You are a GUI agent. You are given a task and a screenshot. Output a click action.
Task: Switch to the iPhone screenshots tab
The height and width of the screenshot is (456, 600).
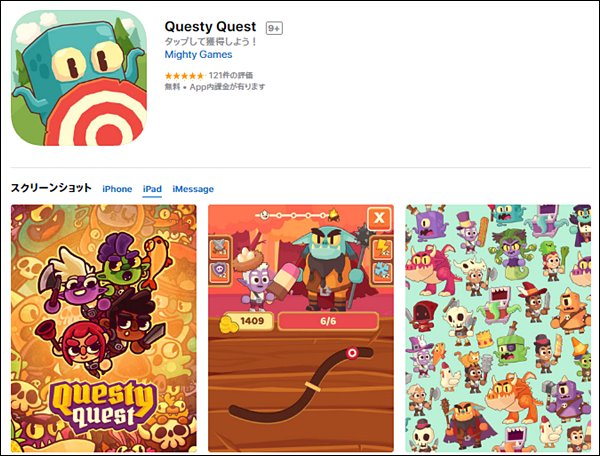coord(117,189)
